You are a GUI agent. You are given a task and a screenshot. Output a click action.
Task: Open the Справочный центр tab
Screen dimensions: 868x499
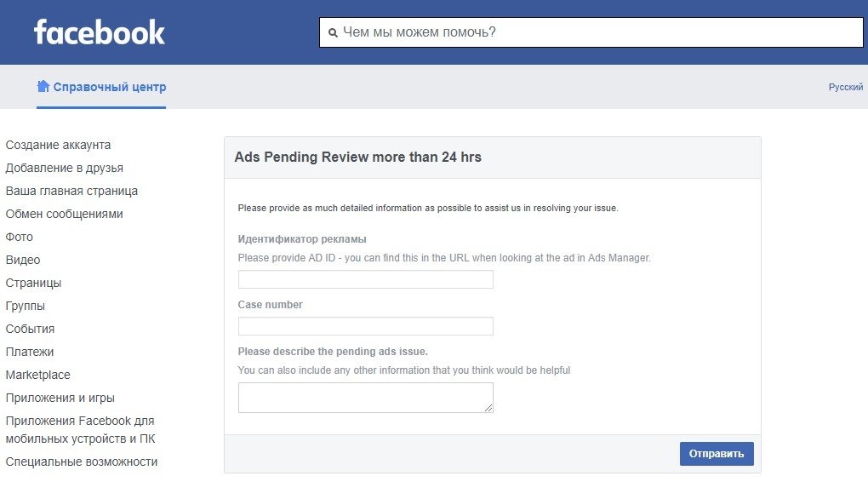tap(109, 87)
